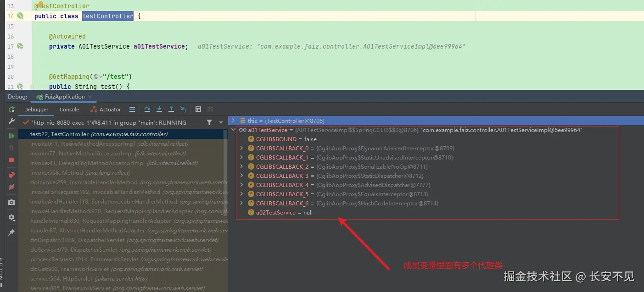Screen dimensions: 644x292
Task: Click the autowired gutter icon on line 17
Action: [20, 46]
